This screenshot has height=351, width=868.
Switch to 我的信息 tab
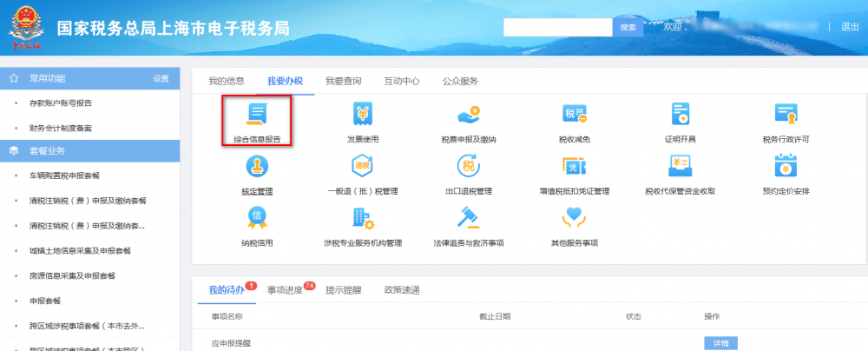[227, 81]
